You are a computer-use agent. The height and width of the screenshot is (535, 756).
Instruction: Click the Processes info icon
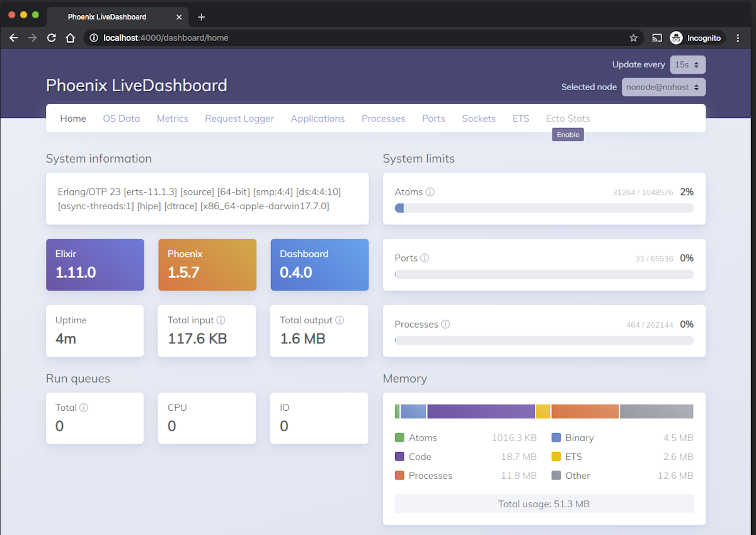pyautogui.click(x=445, y=324)
